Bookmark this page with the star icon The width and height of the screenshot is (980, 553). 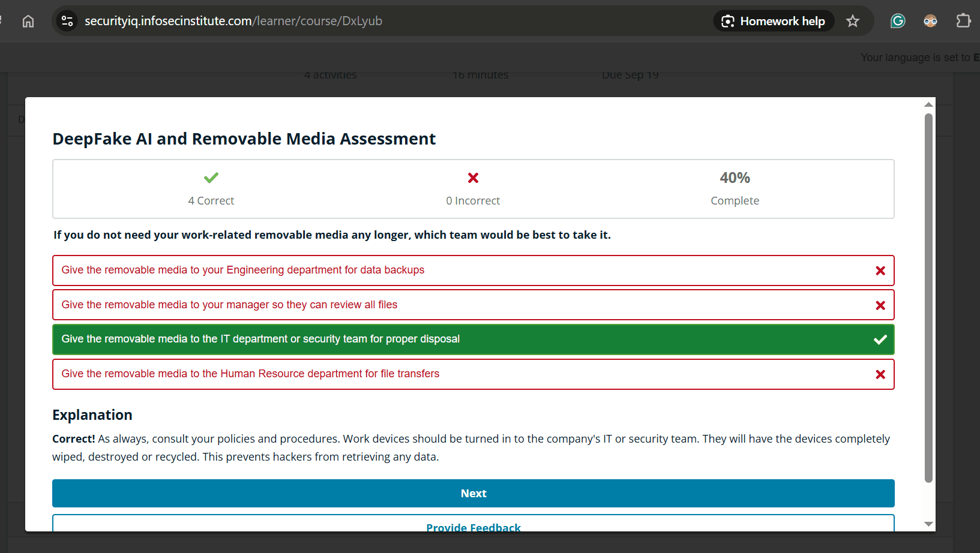(852, 22)
